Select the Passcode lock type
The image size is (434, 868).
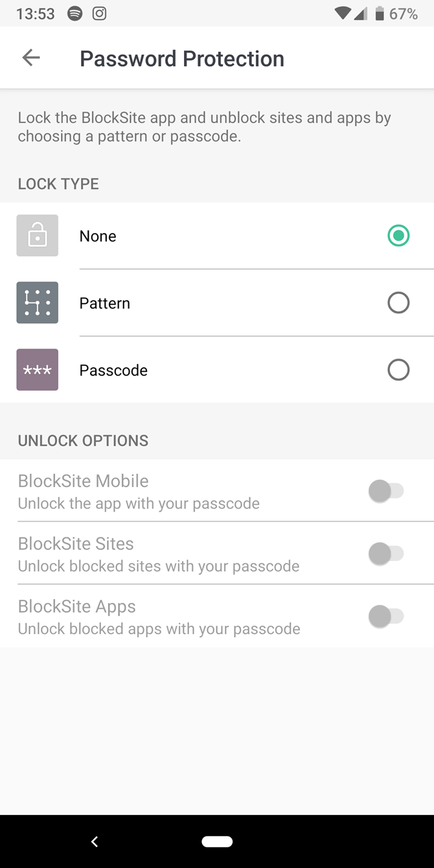(398, 370)
